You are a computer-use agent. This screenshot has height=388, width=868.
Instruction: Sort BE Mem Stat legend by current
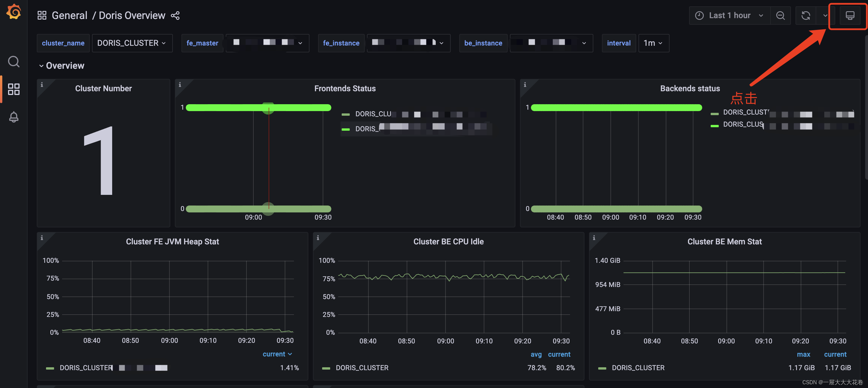(835, 354)
